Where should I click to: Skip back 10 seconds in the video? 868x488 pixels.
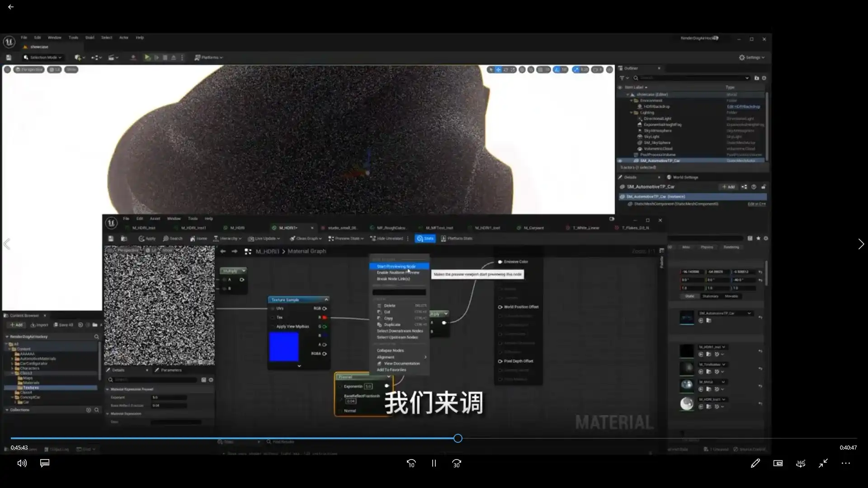click(411, 463)
